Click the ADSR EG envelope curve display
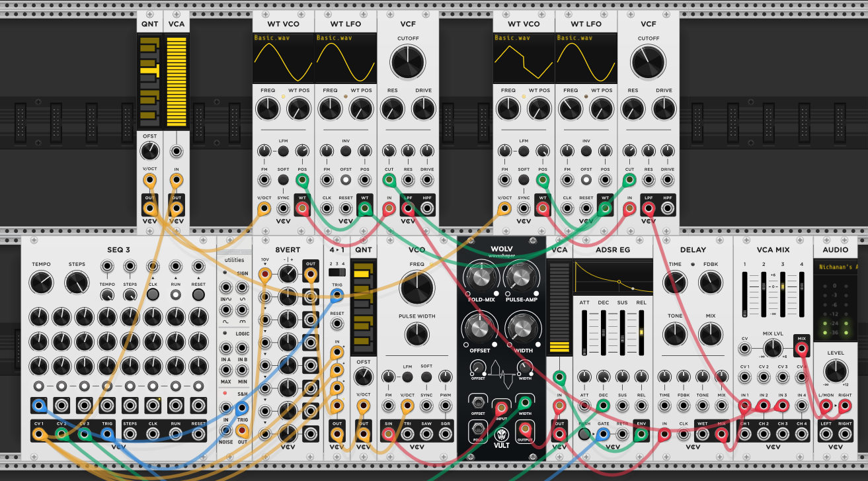Image resolution: width=868 pixels, height=481 pixels. [612, 278]
